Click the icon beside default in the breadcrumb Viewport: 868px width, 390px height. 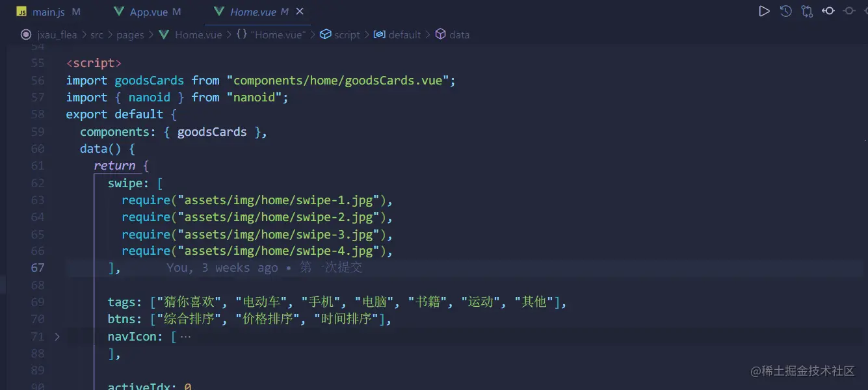click(x=378, y=34)
